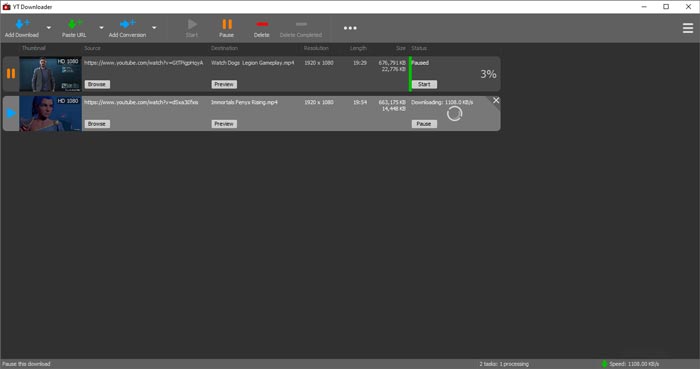The height and width of the screenshot is (369, 700).
Task: Open the hamburger main menu
Action: tap(688, 28)
